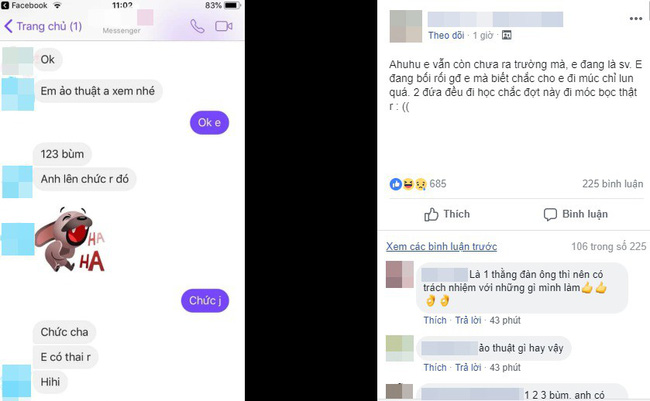Go back via Trang chủ chevron
Image resolution: width=650 pixels, height=401 pixels.
pyautogui.click(x=8, y=26)
